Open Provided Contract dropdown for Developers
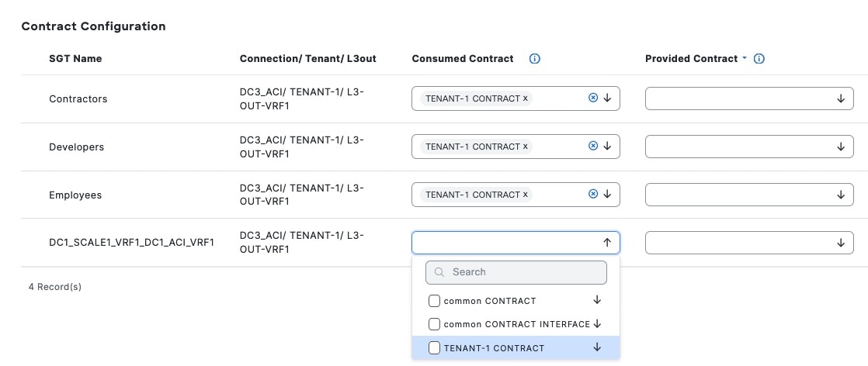 [840, 147]
